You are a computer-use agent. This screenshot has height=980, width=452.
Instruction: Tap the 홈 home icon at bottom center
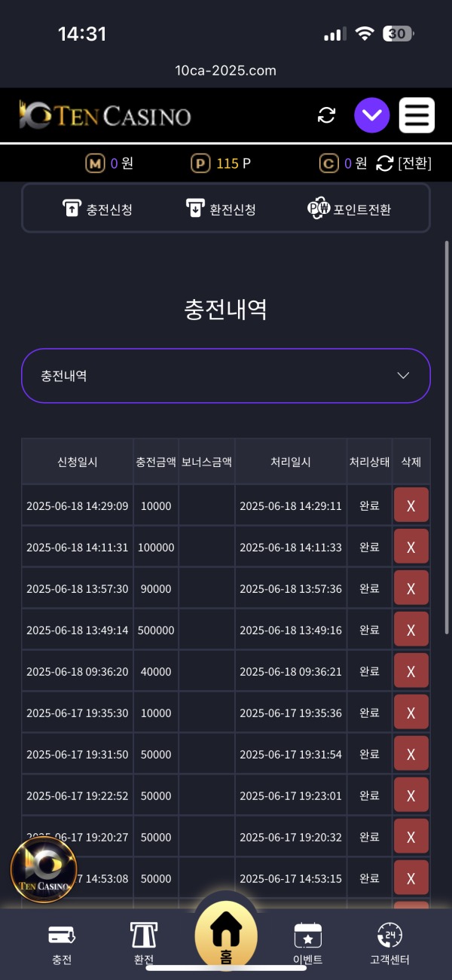click(x=227, y=934)
